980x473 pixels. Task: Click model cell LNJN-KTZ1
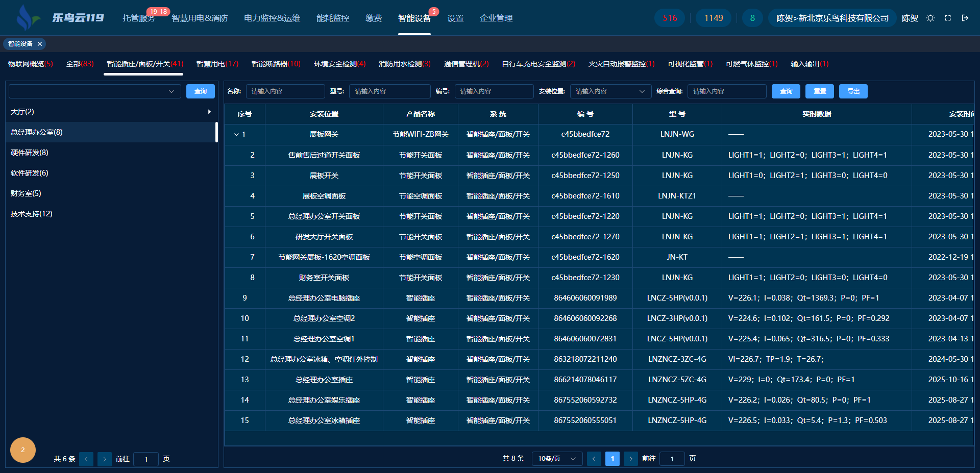click(677, 196)
